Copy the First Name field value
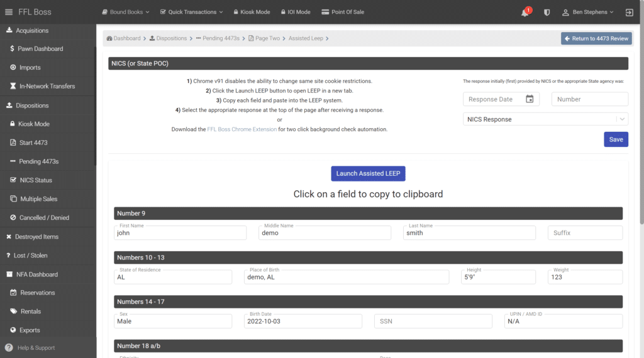This screenshot has width=644, height=358. (x=180, y=232)
